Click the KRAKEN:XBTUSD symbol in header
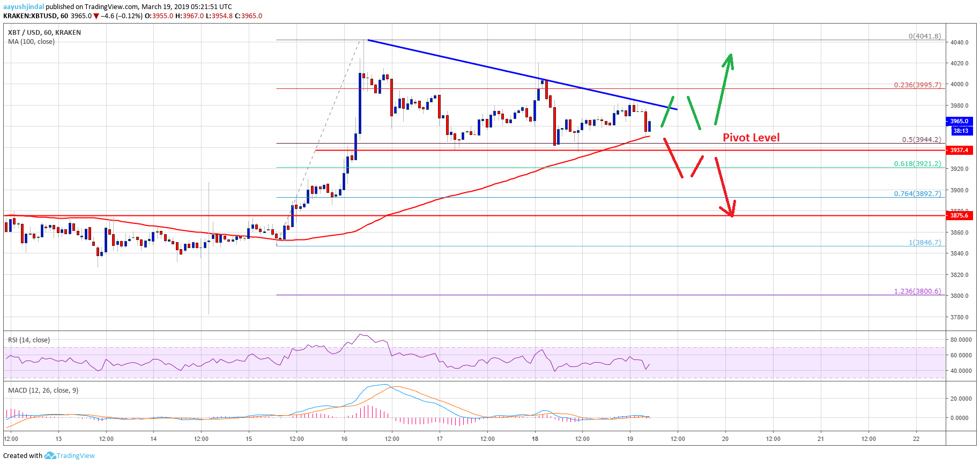980x465 pixels. [30, 16]
